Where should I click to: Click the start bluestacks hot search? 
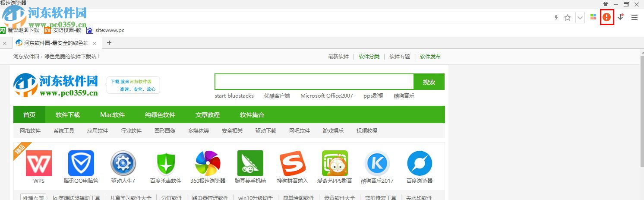pyautogui.click(x=234, y=96)
